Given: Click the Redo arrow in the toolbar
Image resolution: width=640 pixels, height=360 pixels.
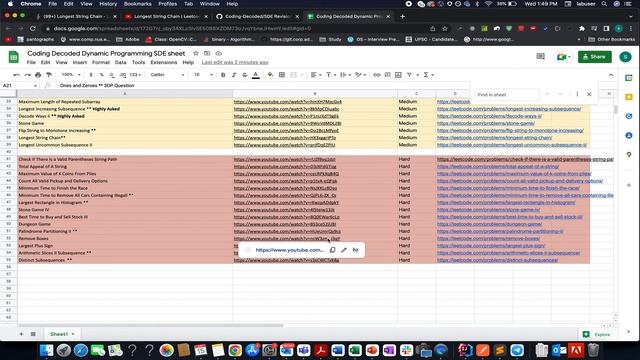Looking at the screenshot, I should point(27,75).
